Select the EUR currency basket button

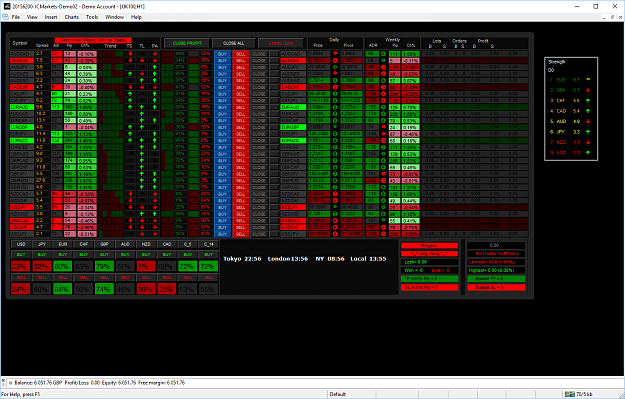tap(63, 244)
